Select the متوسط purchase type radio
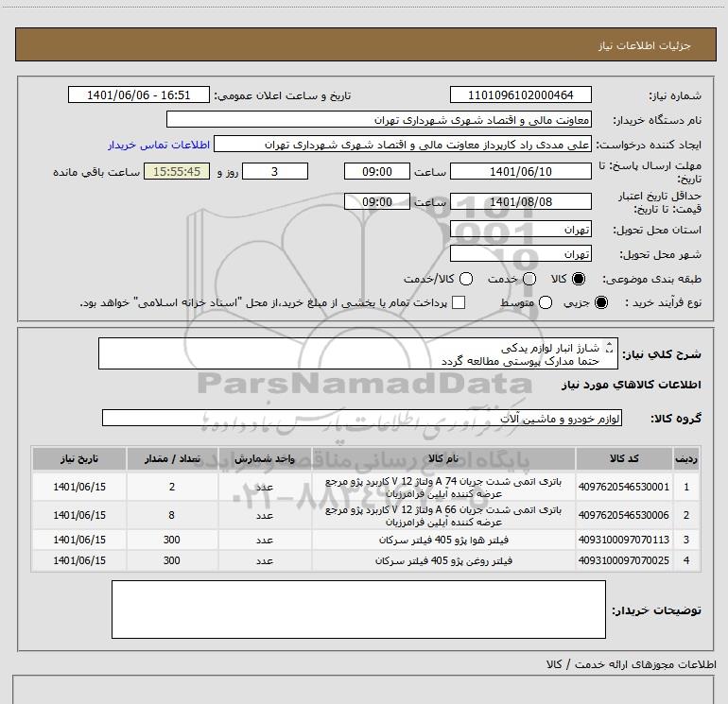The height and width of the screenshot is (704, 728). point(546,302)
